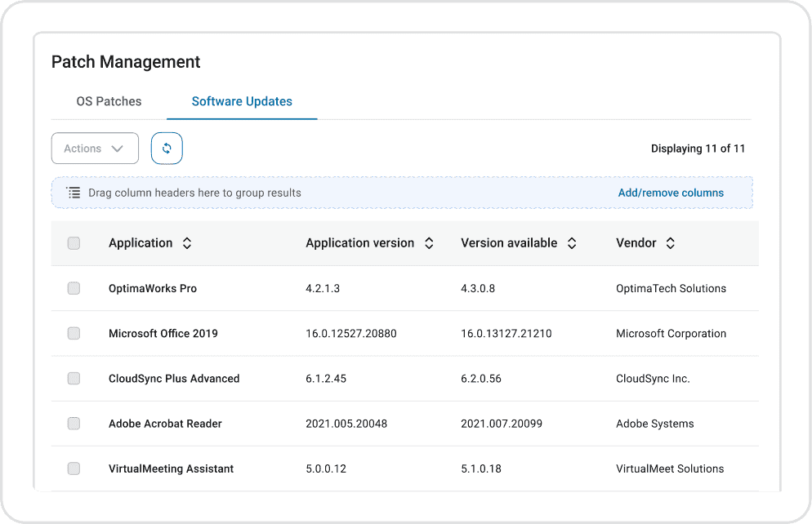812x524 pixels.
Task: Click Adobe Systems vendor cell
Action: (x=655, y=424)
